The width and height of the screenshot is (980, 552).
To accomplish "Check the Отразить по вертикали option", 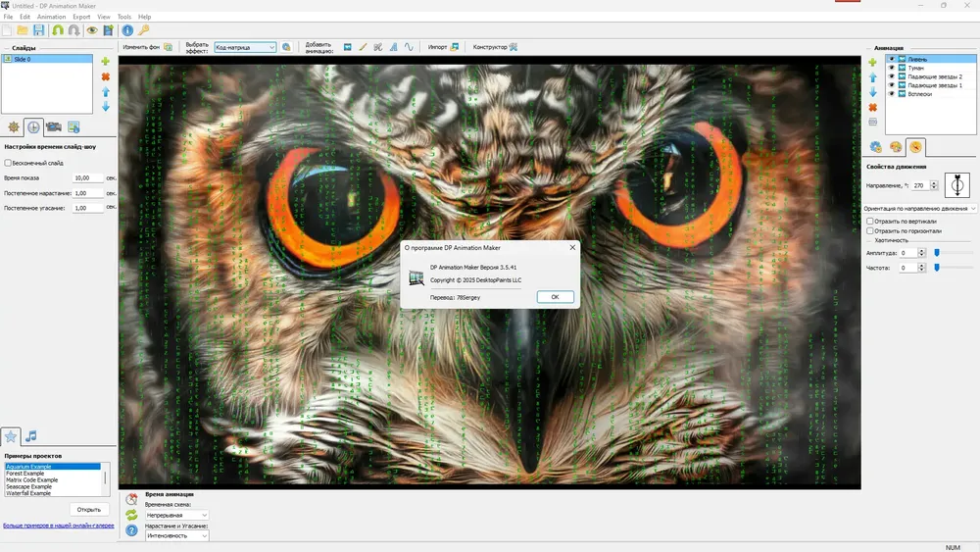I will [869, 221].
